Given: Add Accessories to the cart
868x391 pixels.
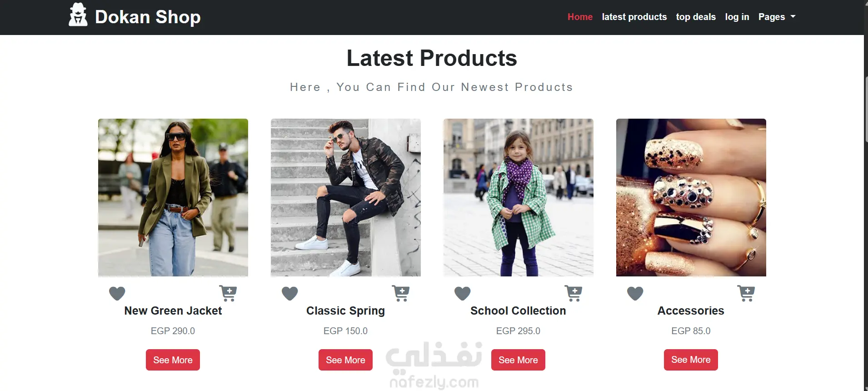Looking at the screenshot, I should tap(746, 293).
